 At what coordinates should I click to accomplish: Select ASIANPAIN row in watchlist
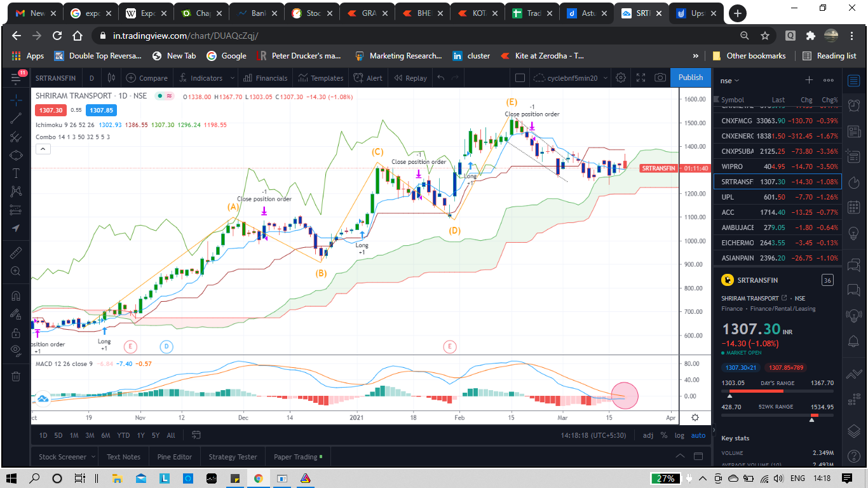click(x=778, y=258)
